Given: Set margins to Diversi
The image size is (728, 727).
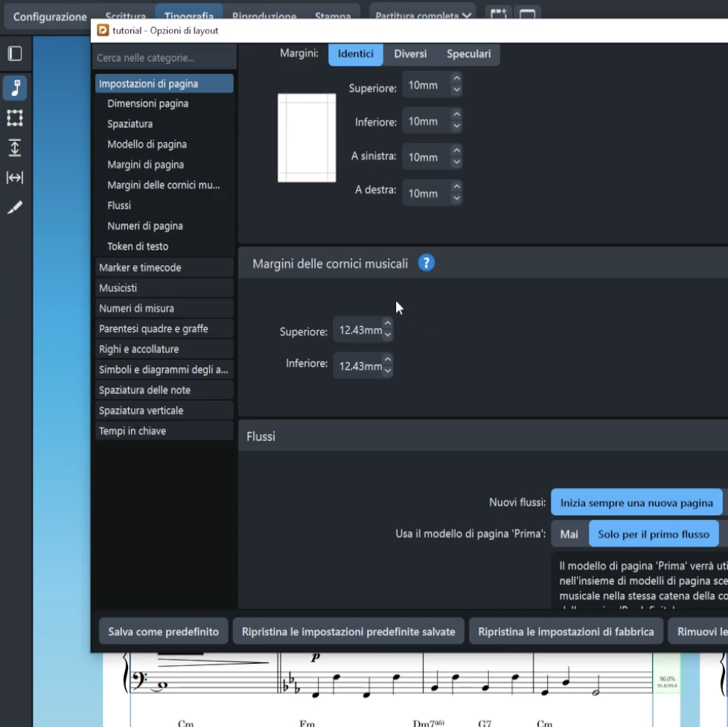Looking at the screenshot, I should (410, 54).
